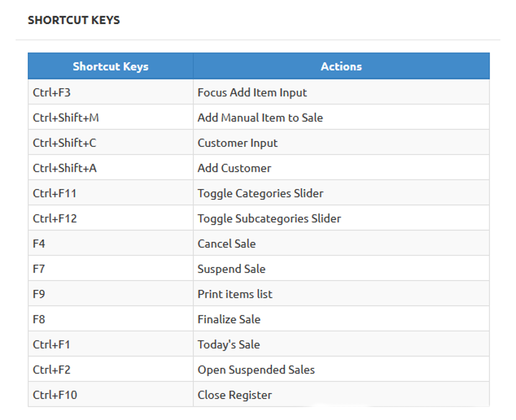Image resolution: width=516 pixels, height=420 pixels.
Task: Select the "Focus Add Item Input" cell
Action: pyautogui.click(x=252, y=92)
